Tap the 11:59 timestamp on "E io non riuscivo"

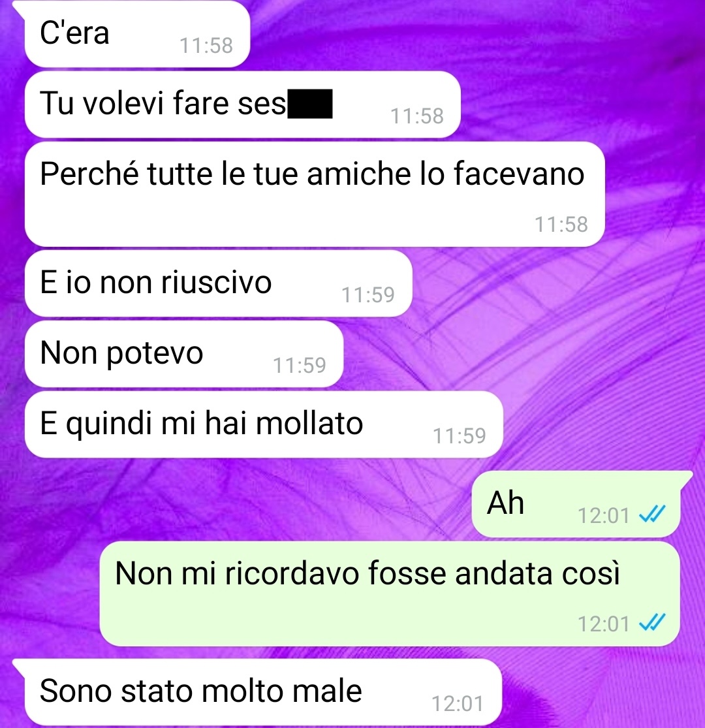coord(368,294)
